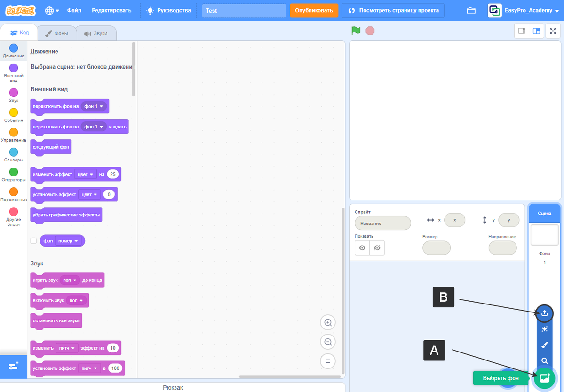Reset workspace zoom with equals icon
The width and height of the screenshot is (564, 392).
coord(328,361)
